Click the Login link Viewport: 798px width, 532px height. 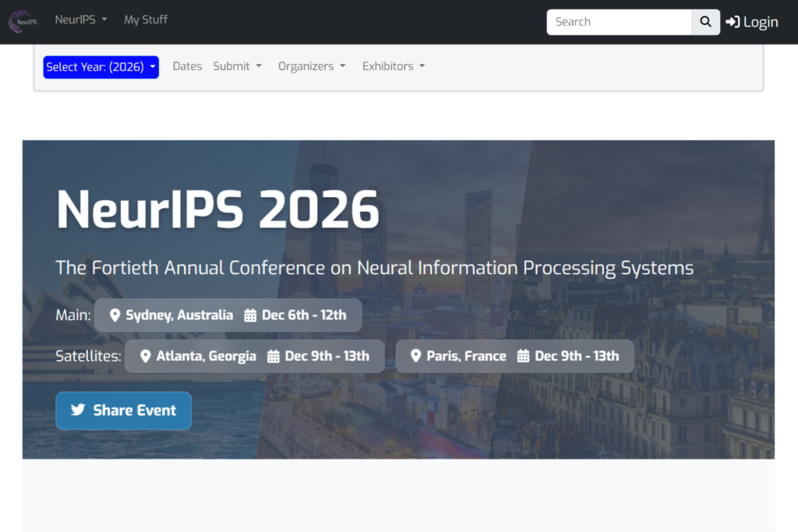click(x=752, y=22)
